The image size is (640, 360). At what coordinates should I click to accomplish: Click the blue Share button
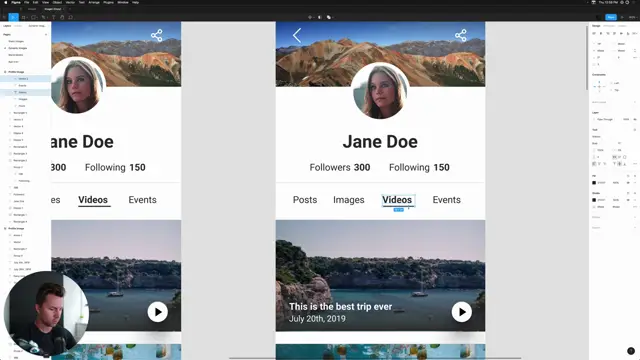(611, 17)
